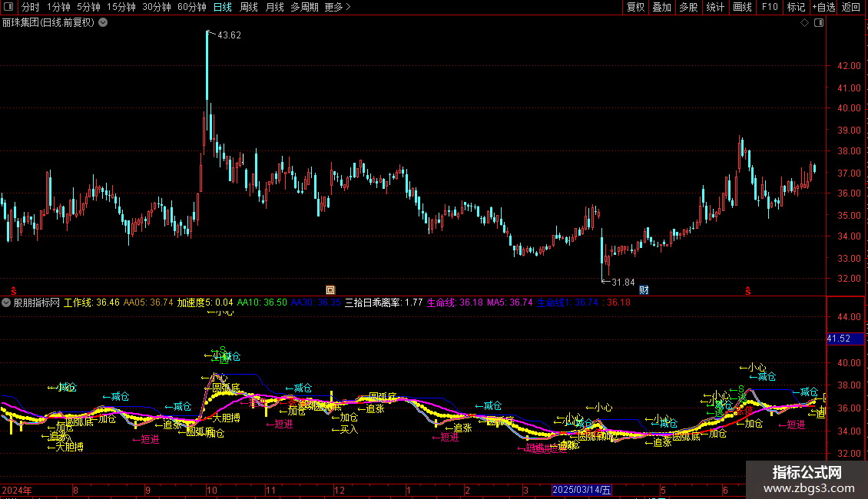
Task: Select the 1分钟 period
Action: coord(58,7)
